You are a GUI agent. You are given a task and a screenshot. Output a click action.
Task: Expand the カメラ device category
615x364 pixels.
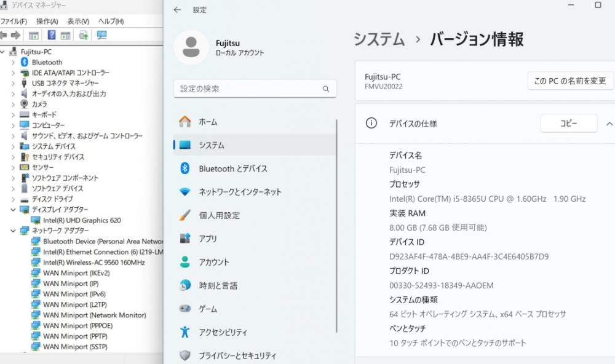(x=14, y=105)
